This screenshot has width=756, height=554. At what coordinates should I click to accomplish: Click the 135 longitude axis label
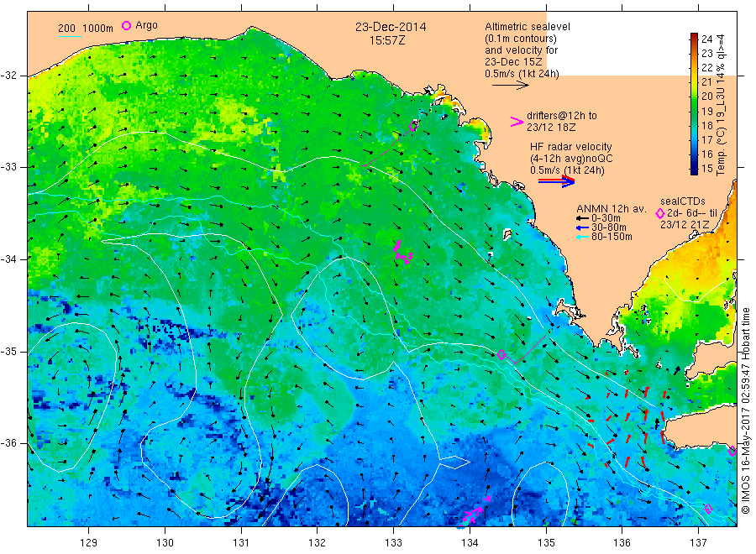[x=546, y=543]
